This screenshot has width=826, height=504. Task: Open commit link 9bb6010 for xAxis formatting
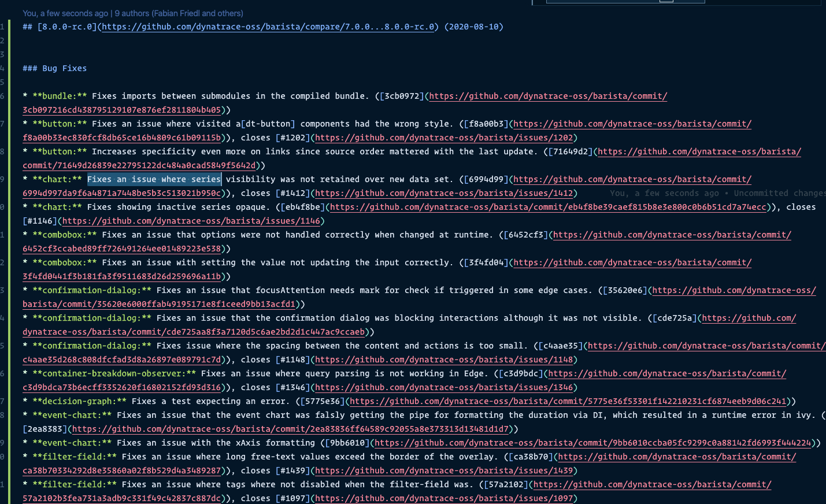click(x=595, y=443)
